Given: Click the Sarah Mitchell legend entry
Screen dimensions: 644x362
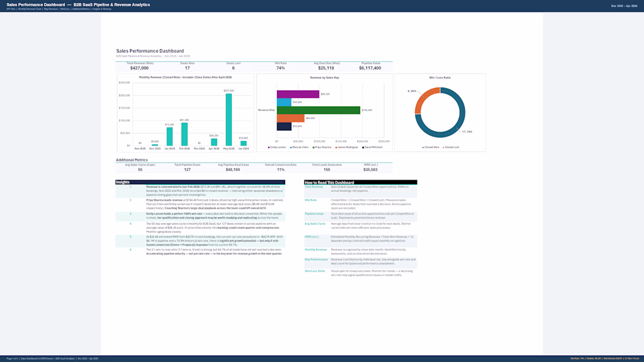Looking at the screenshot, I should pos(372,147).
